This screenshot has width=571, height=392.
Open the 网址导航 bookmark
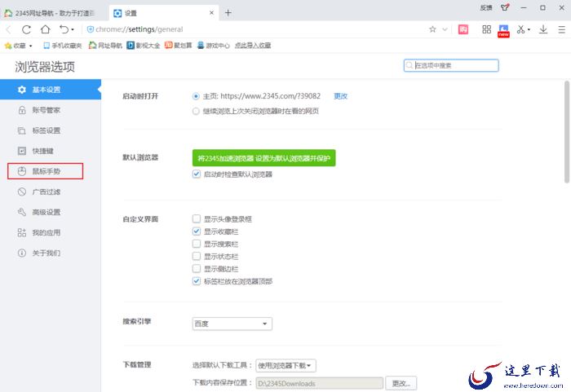point(105,46)
